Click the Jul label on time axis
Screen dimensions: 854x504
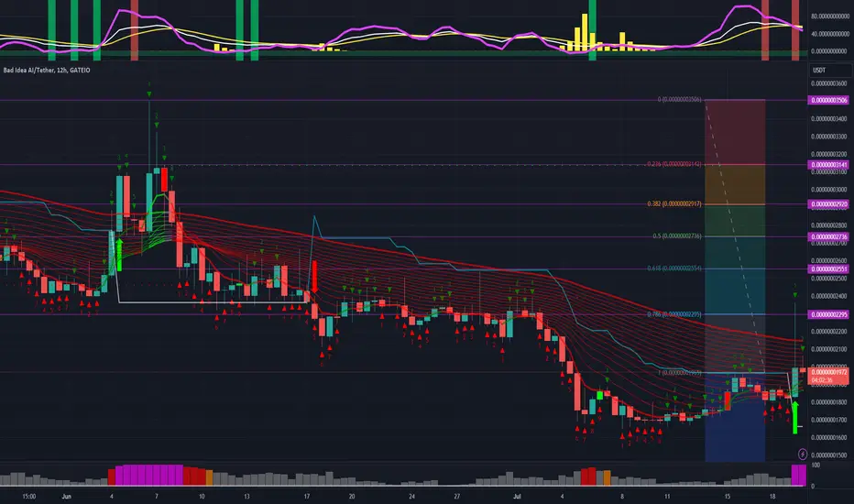pos(517,497)
